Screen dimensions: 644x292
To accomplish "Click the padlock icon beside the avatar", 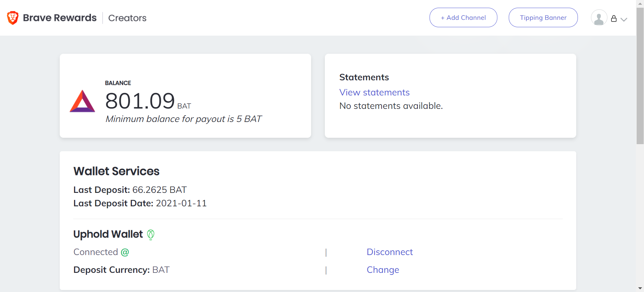I will point(614,19).
